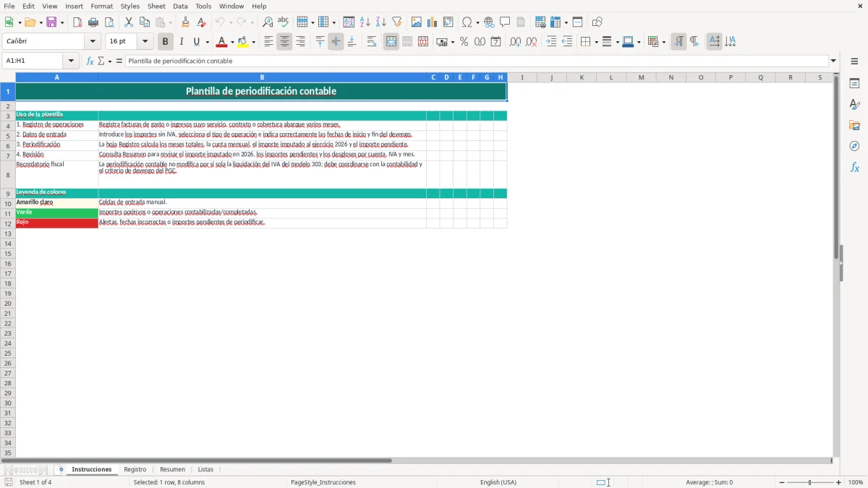Toggle Underline formatting
The image size is (868, 488).
[196, 42]
